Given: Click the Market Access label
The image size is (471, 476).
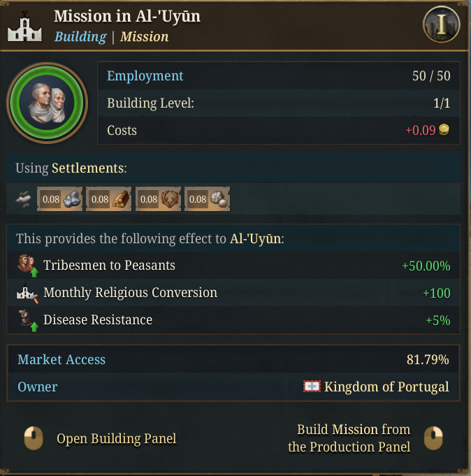Looking at the screenshot, I should pos(61,359).
